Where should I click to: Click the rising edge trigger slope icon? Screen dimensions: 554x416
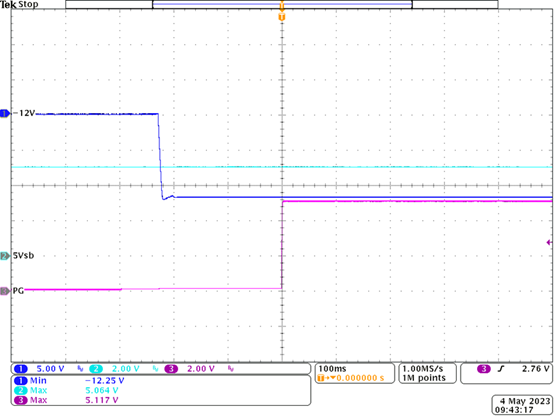pos(501,369)
